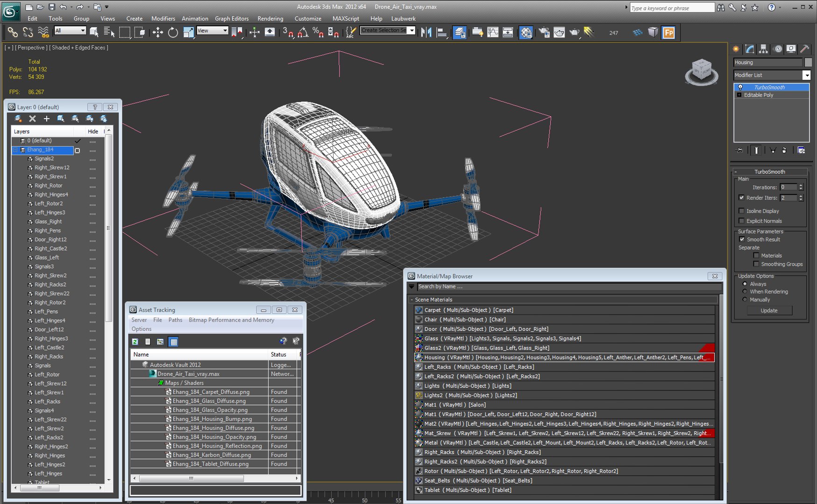
Task: Select When Rendering update option
Action: pyautogui.click(x=745, y=292)
